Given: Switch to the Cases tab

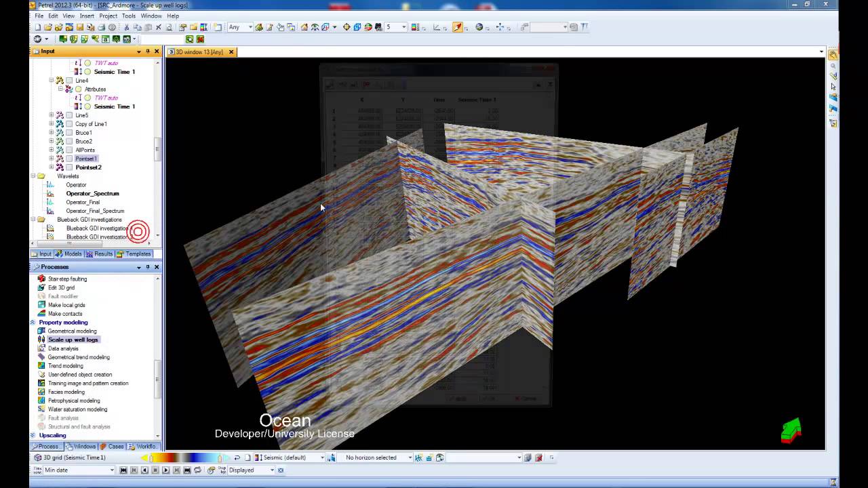Looking at the screenshot, I should coord(112,446).
